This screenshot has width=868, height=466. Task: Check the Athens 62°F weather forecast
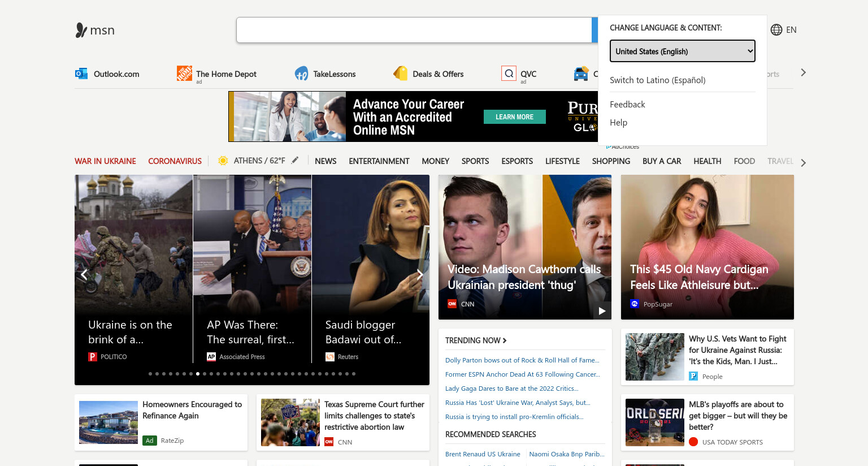(x=259, y=161)
